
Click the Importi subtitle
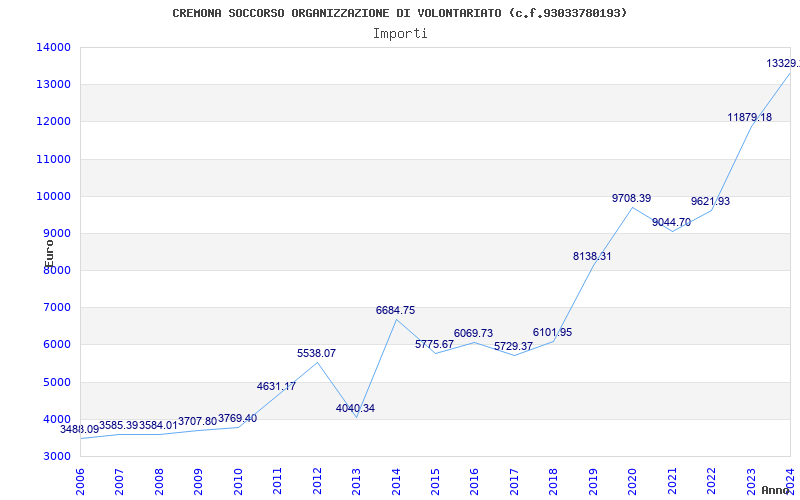400,34
